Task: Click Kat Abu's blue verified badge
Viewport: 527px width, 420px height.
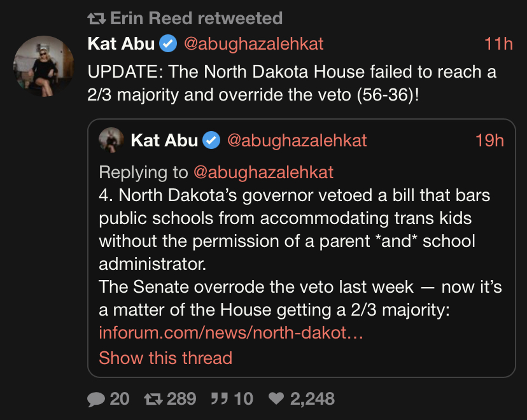Action: point(167,44)
